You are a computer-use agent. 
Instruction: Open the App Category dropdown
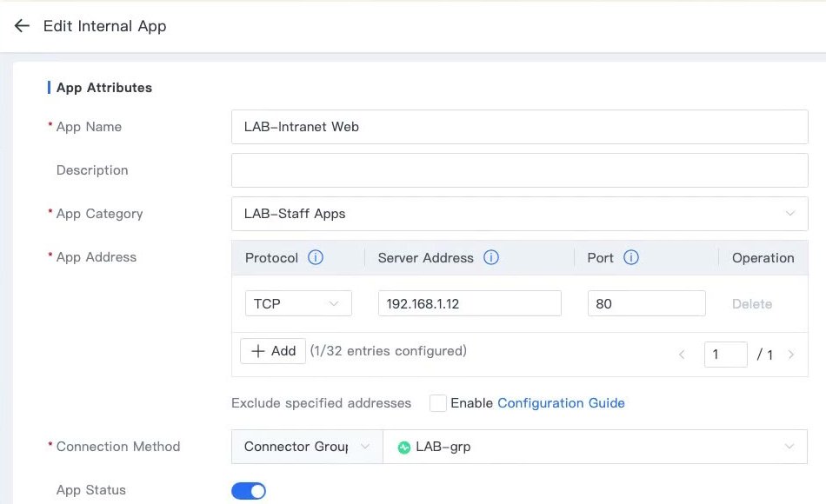pos(519,214)
